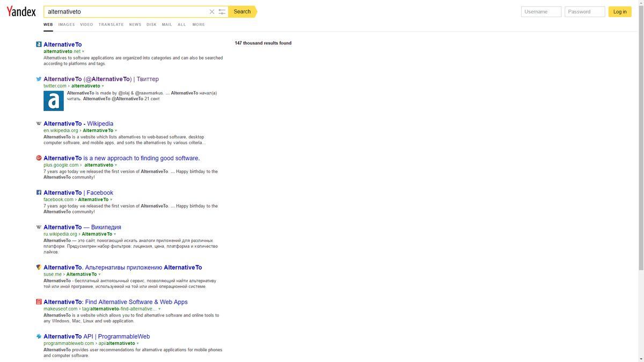Viewport: 644px width, 362px height.
Task: Open the AlternativeTo — Википедия link
Action: pyautogui.click(x=82, y=227)
